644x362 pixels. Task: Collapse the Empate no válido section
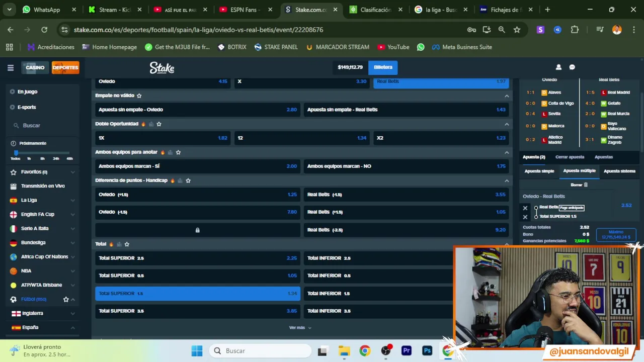507,96
